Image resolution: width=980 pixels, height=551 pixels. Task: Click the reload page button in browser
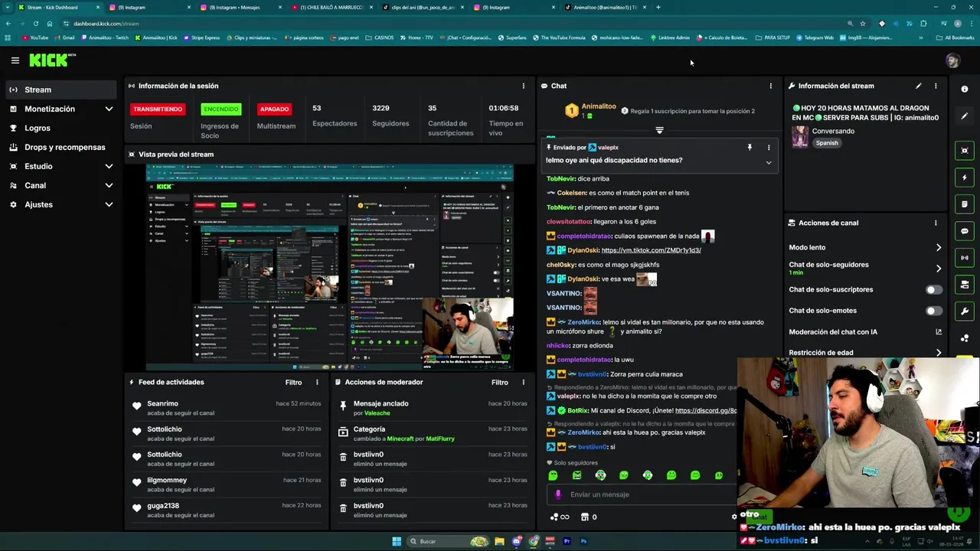click(36, 24)
